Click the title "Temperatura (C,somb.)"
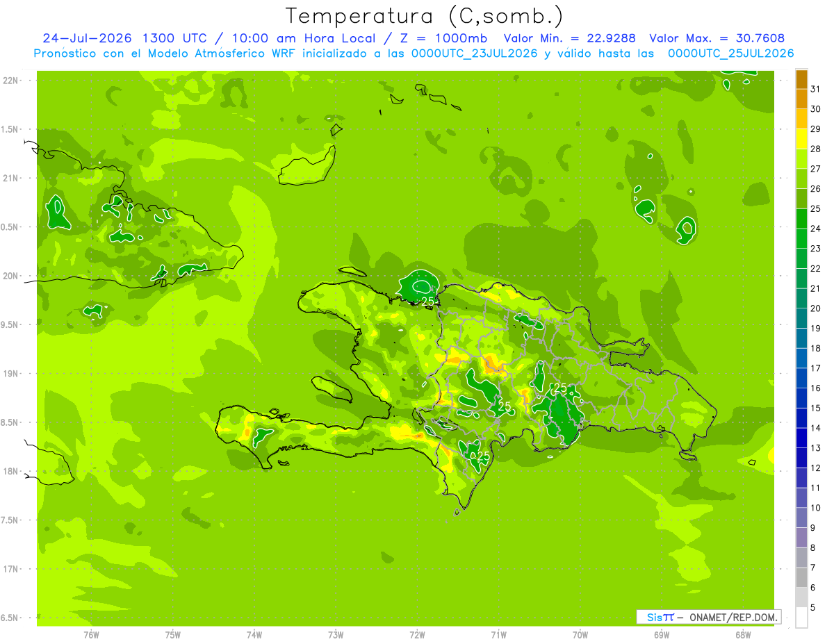The width and height of the screenshot is (834, 644). tap(425, 16)
